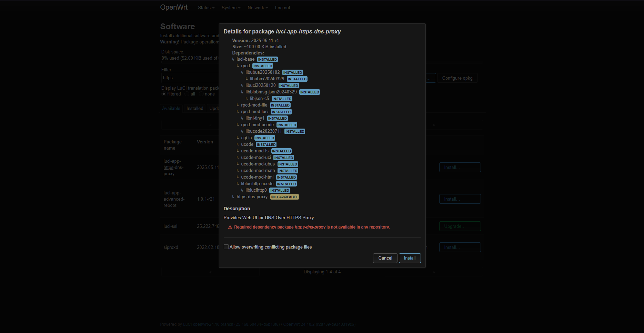The height and width of the screenshot is (333, 644).
Task: Click the rpcd-mod-luci dependency entry
Action: click(255, 112)
